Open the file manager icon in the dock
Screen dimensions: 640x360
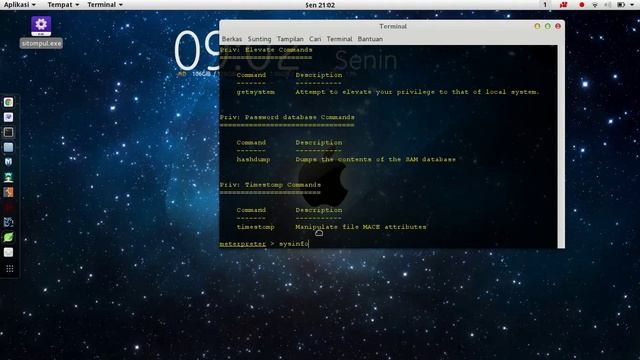coord(9,147)
